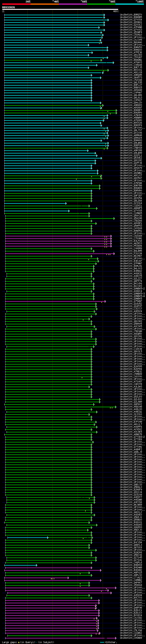The height and width of the screenshot is (644, 146).
Task: Select hit label UniRef100_P53894
Action: pyautogui.click(x=131, y=246)
